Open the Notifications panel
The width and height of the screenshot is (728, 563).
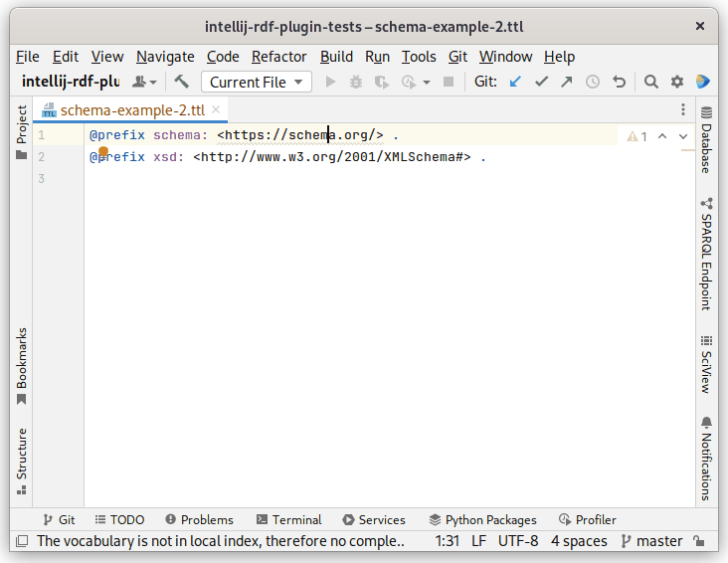tap(706, 459)
